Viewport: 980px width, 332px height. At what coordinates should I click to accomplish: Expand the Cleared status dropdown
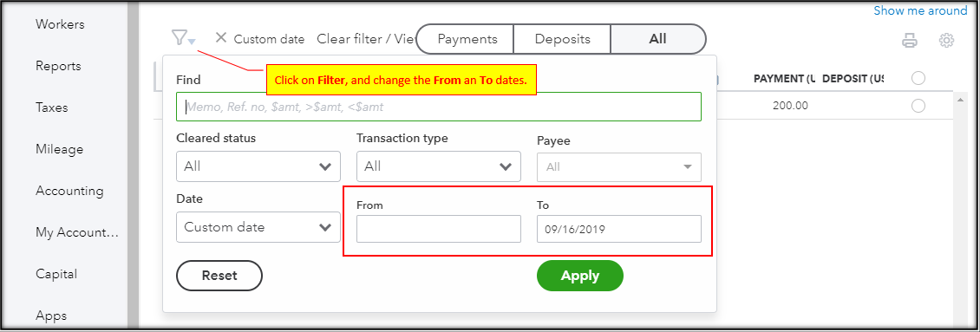[x=258, y=166]
